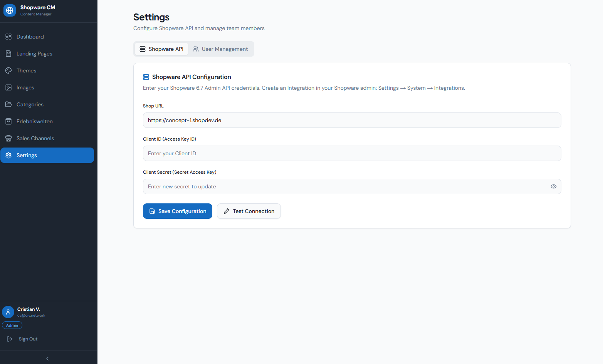The width and height of the screenshot is (603, 364).
Task: Click the Categories folder icon
Action: click(x=8, y=104)
